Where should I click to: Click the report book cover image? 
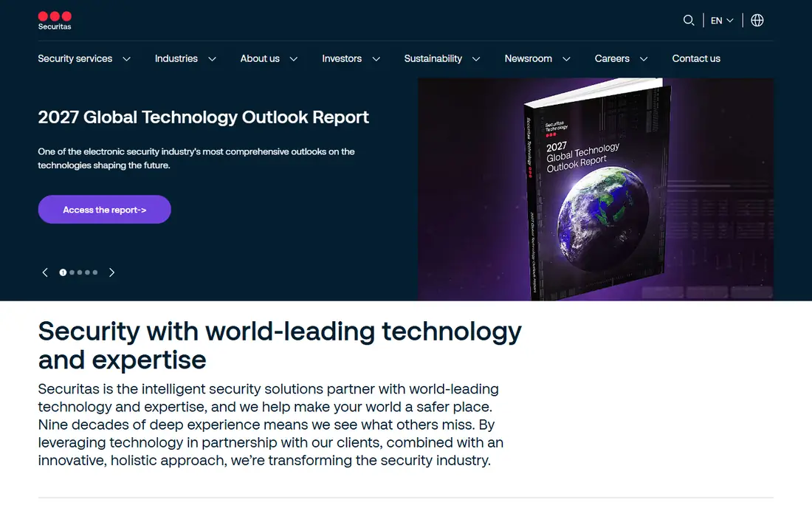[x=596, y=189]
